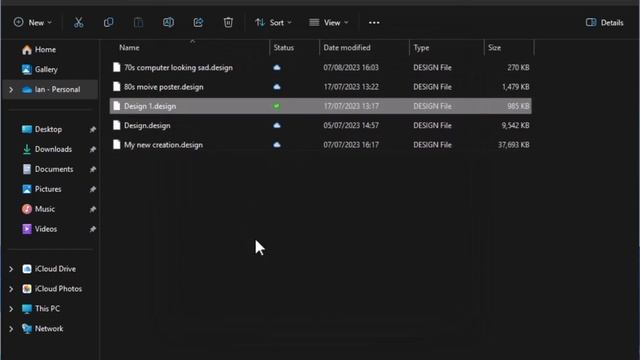Click the date 05/07/2023 14:57
The image size is (640, 360).
[351, 125]
